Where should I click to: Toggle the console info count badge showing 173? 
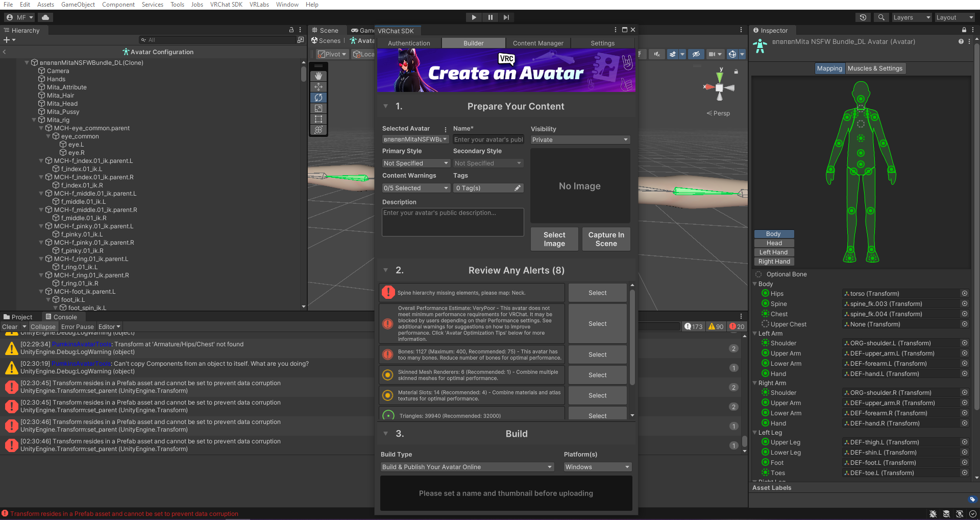click(694, 326)
